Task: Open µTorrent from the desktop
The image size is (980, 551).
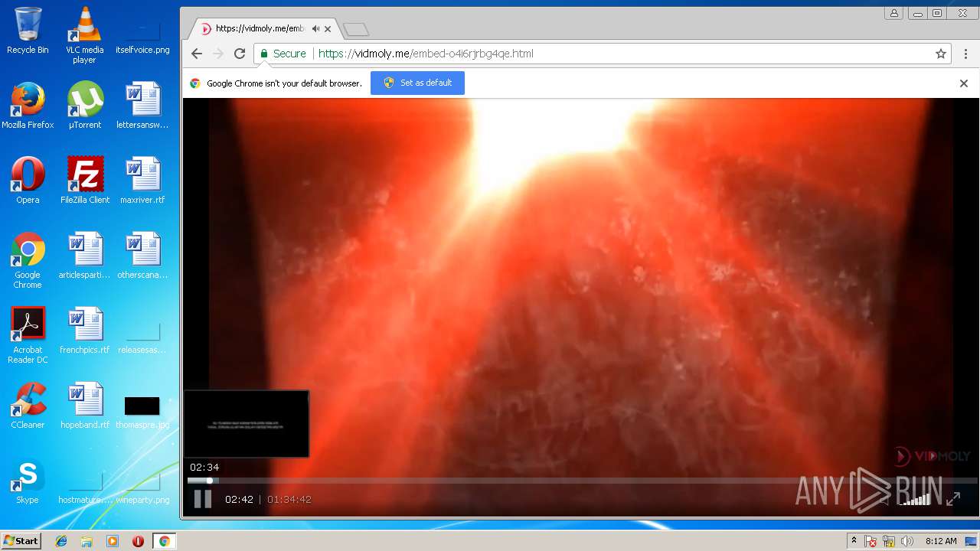Action: pos(84,106)
